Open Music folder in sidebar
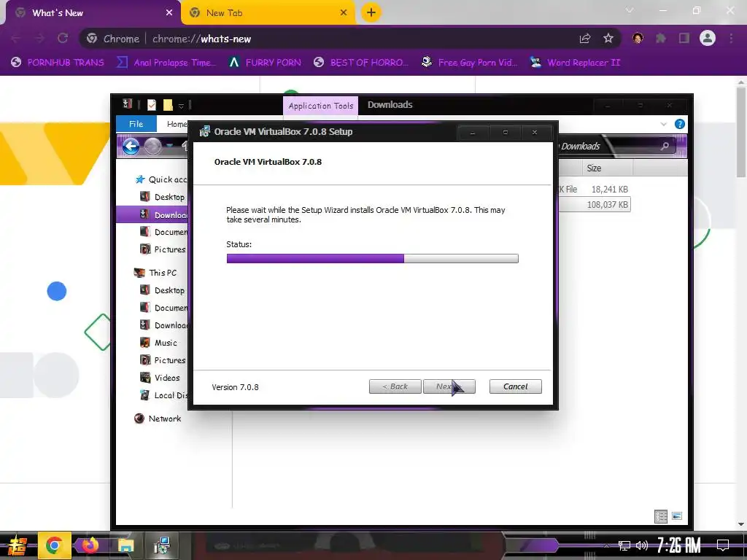747x560 pixels. point(158,343)
